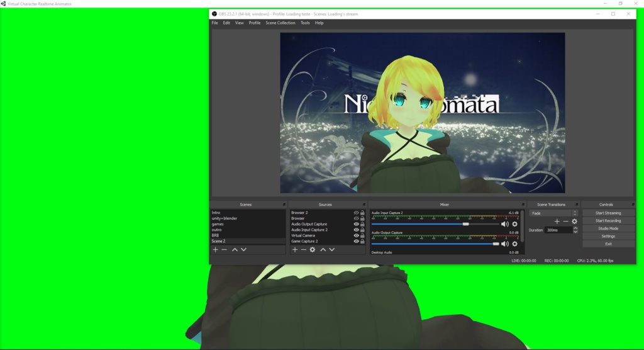The image size is (644, 350).
Task: Move the selected scene down
Action: tap(243, 250)
